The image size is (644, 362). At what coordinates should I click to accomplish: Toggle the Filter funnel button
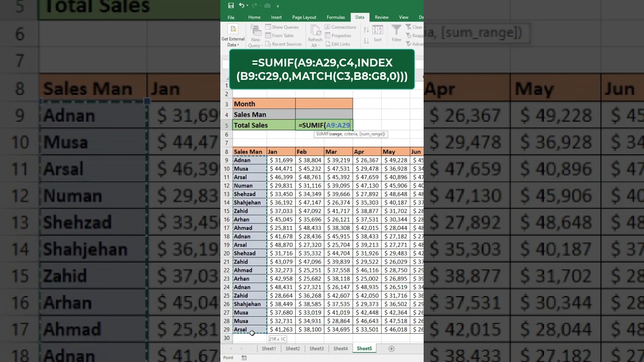(x=396, y=34)
